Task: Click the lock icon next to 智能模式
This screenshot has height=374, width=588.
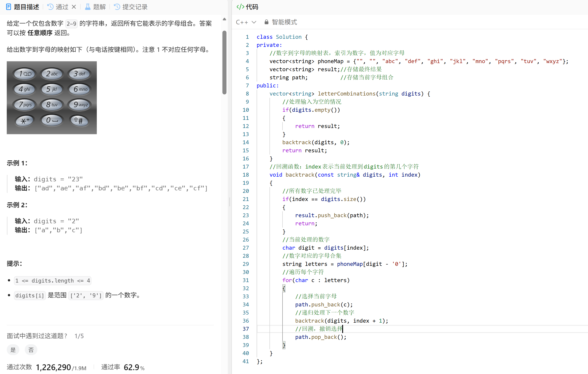Action: tap(266, 22)
